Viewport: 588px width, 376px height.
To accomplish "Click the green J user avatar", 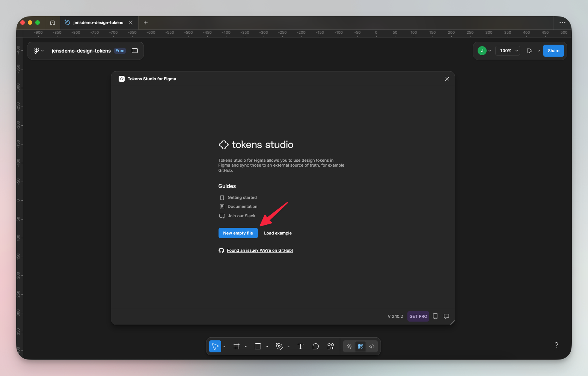I will point(482,51).
